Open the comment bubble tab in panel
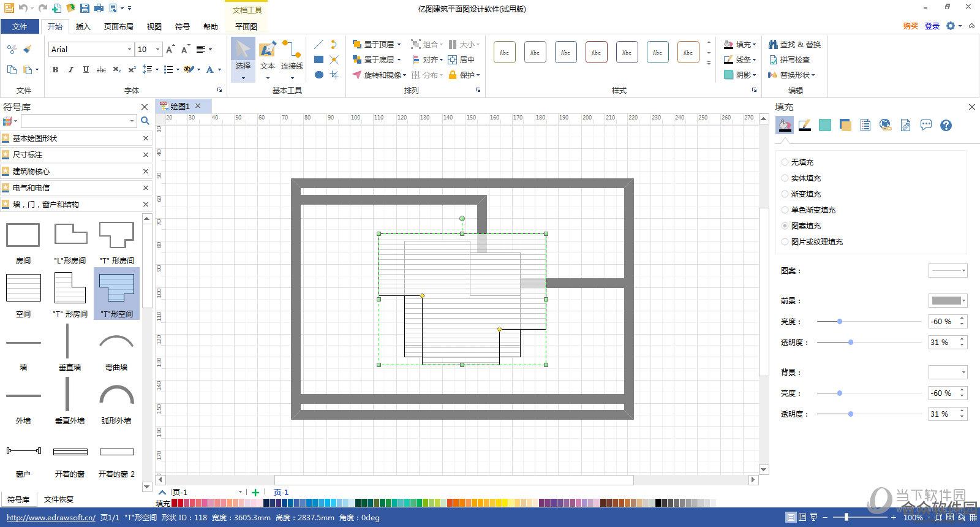Screen dimensions: 980x527 (x=925, y=125)
